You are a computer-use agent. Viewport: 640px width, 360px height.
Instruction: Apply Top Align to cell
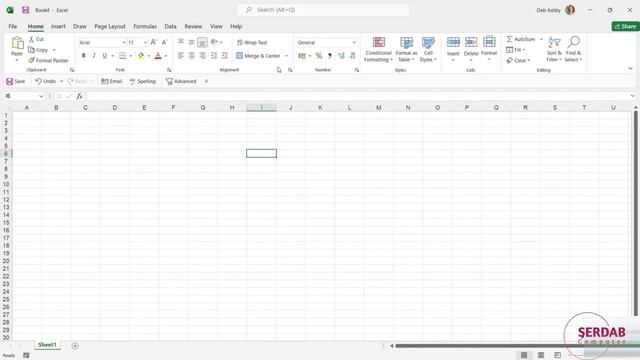point(180,42)
